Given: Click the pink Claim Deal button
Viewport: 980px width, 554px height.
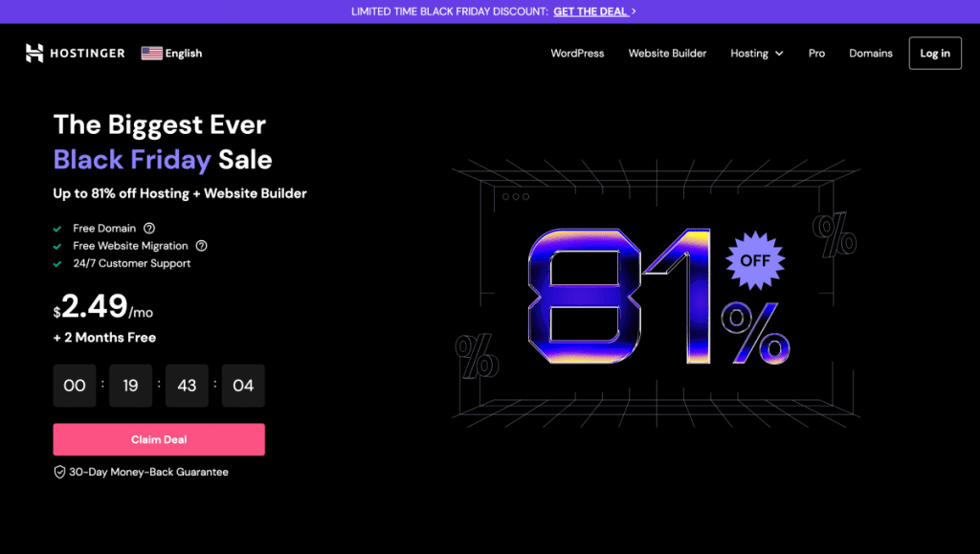Looking at the screenshot, I should [159, 439].
